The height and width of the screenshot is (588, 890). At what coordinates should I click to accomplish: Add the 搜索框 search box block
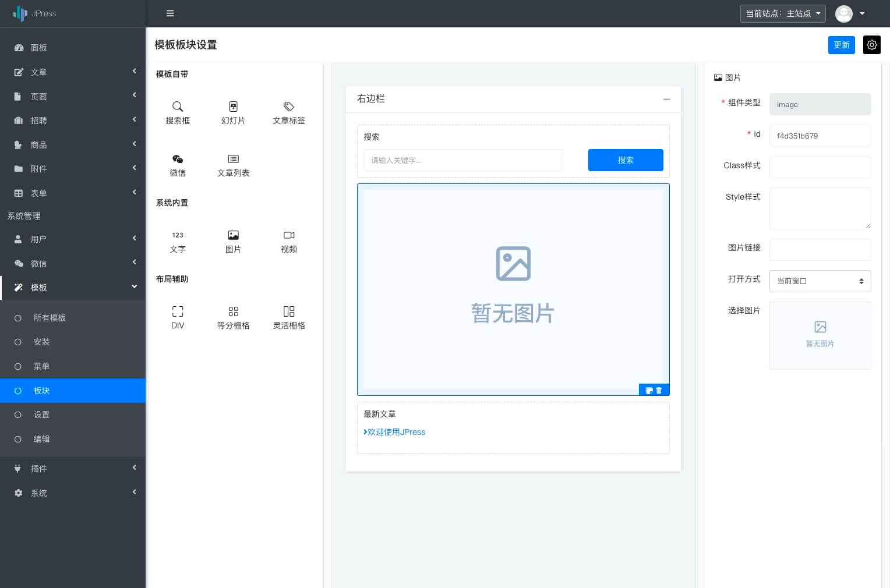click(x=178, y=113)
